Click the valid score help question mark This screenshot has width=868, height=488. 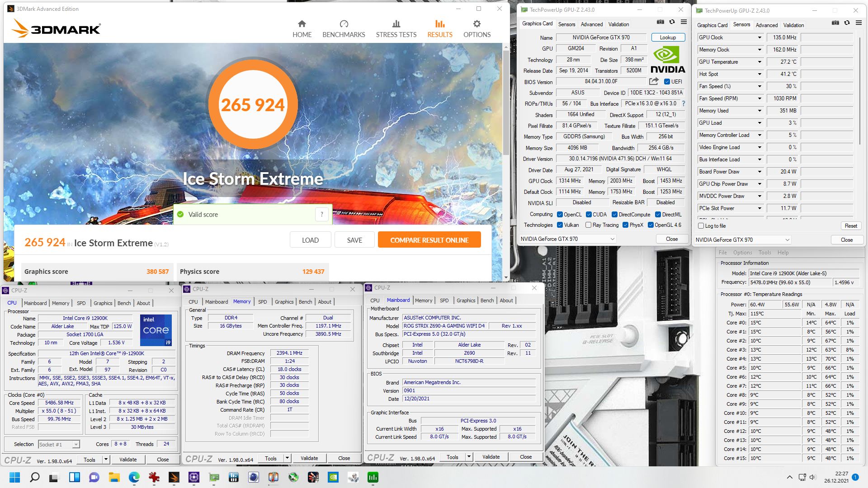click(322, 214)
